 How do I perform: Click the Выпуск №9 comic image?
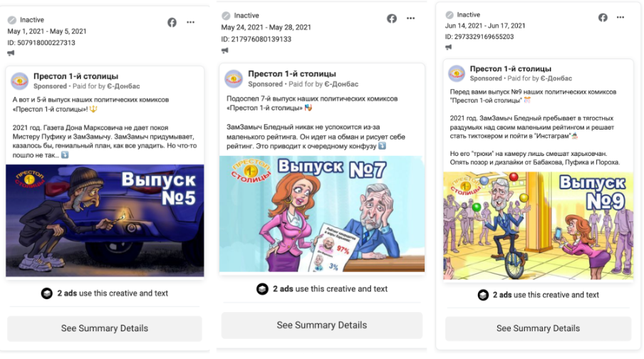539,225
